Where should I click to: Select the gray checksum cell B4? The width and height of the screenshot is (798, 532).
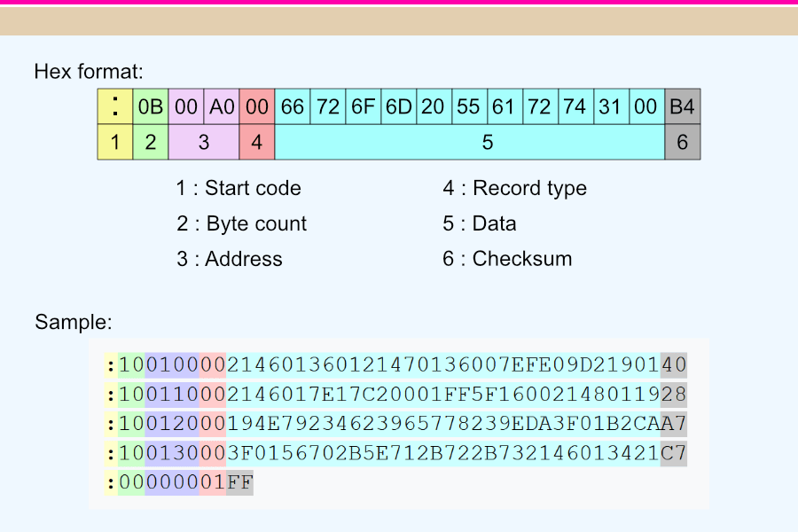point(682,106)
